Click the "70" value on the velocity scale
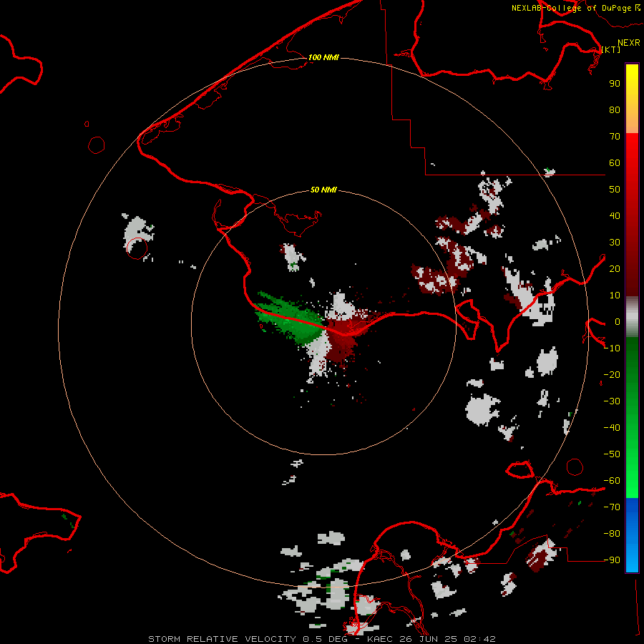 pos(615,137)
